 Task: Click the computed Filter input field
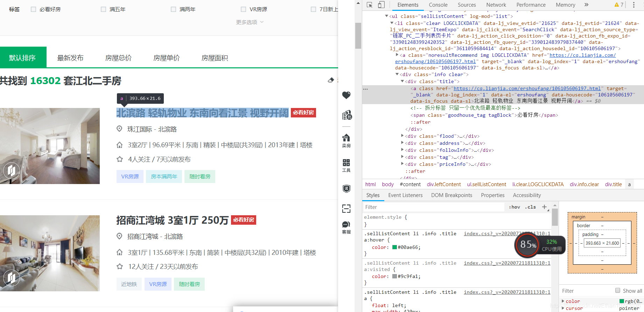(587, 291)
